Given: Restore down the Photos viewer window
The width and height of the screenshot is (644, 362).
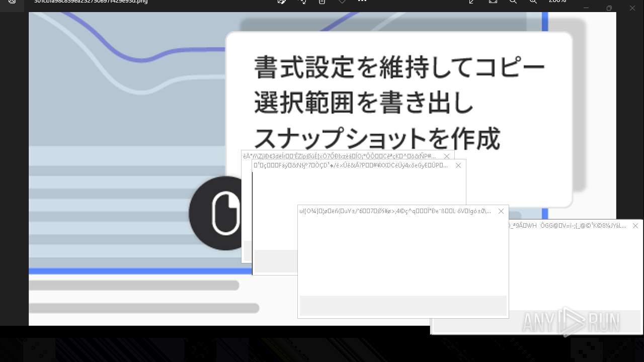Looking at the screenshot, I should (609, 8).
